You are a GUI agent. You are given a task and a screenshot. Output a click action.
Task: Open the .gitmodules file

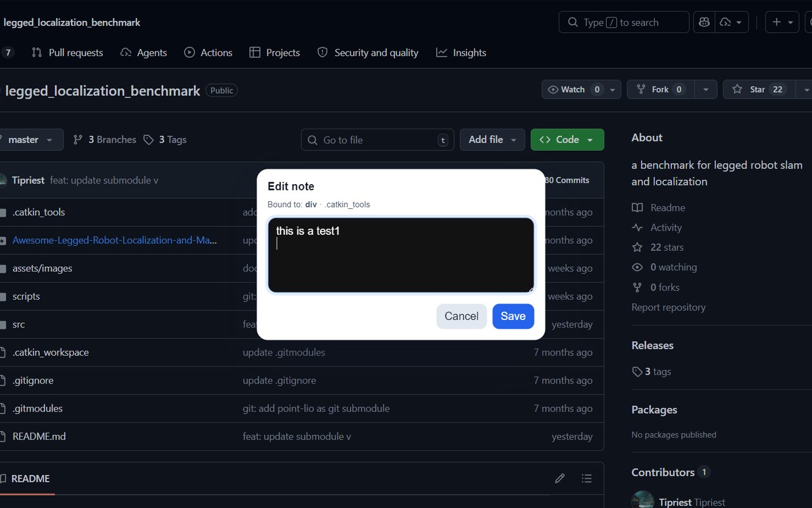pos(37,408)
